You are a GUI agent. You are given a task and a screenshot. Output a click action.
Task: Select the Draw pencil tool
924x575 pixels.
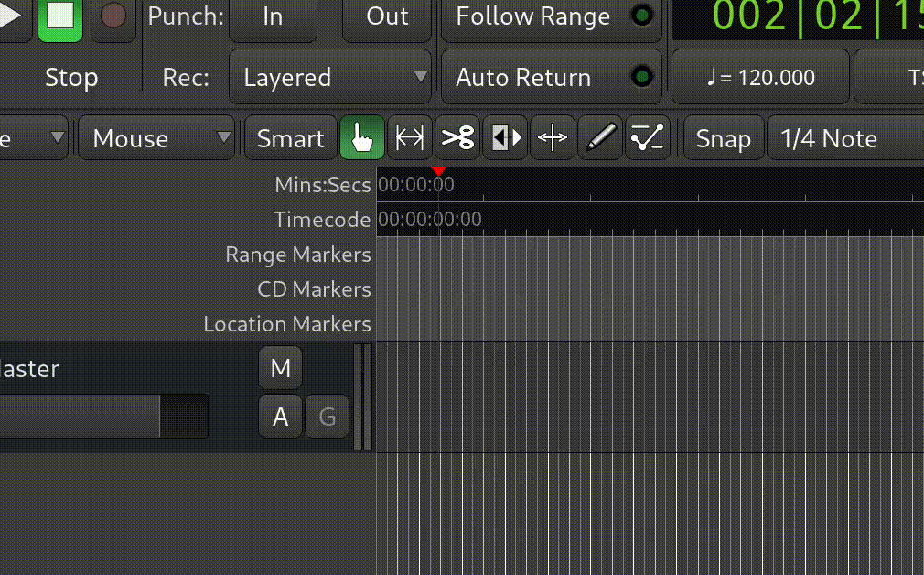pos(600,139)
